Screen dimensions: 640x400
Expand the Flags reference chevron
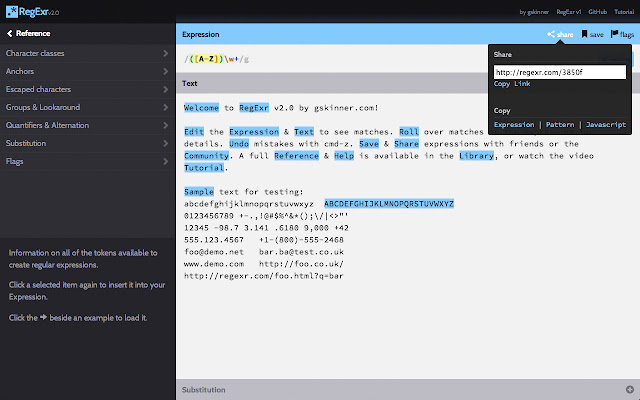pos(165,161)
